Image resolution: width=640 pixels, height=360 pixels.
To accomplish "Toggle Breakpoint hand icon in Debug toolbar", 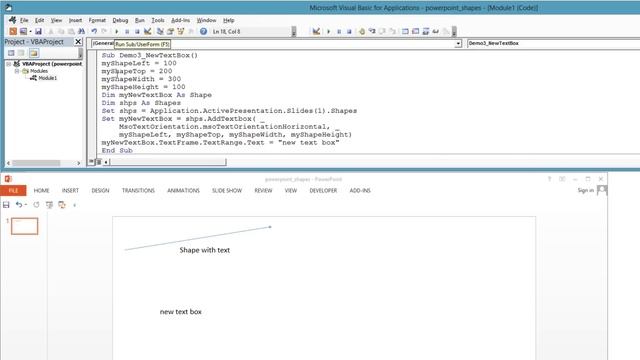I will 362,31.
